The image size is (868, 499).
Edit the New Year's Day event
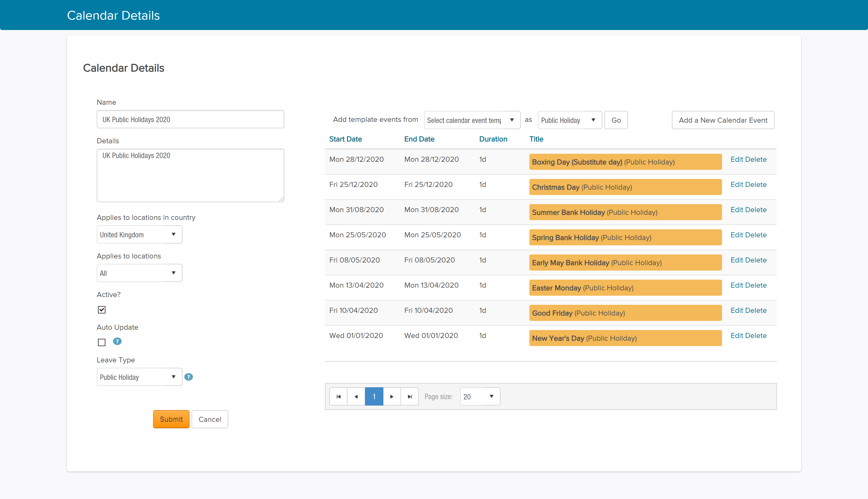coord(737,336)
